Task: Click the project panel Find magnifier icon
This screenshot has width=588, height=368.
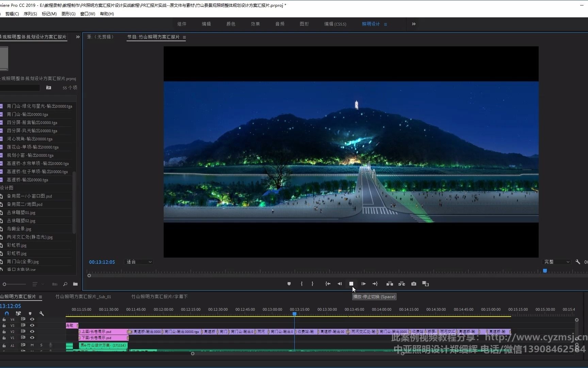Action: (65, 284)
